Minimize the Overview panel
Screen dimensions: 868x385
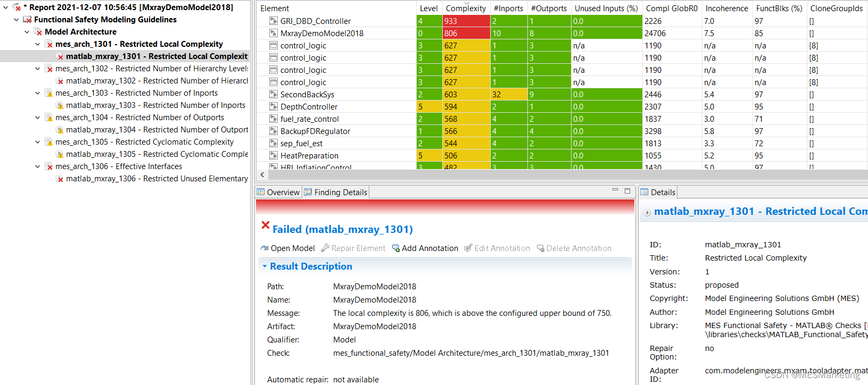tap(615, 190)
